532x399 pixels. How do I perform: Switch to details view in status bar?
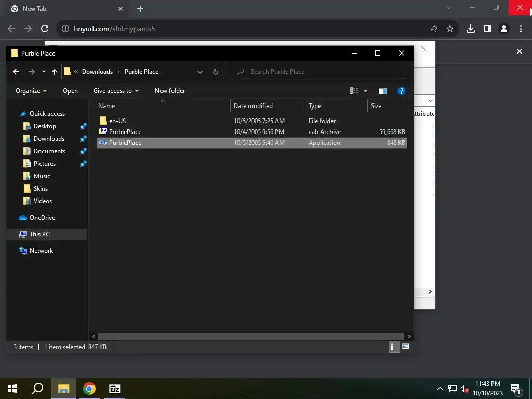click(x=394, y=347)
